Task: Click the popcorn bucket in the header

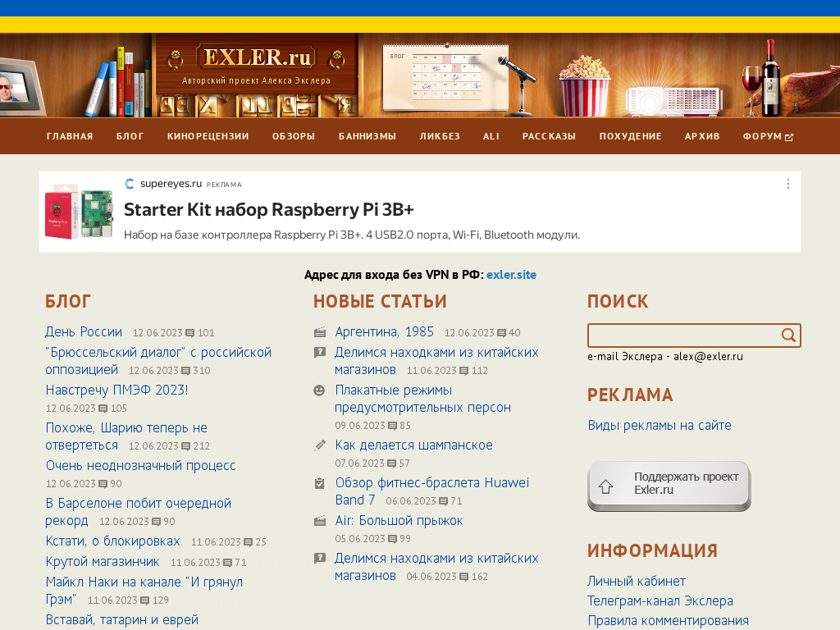Action: pyautogui.click(x=584, y=85)
